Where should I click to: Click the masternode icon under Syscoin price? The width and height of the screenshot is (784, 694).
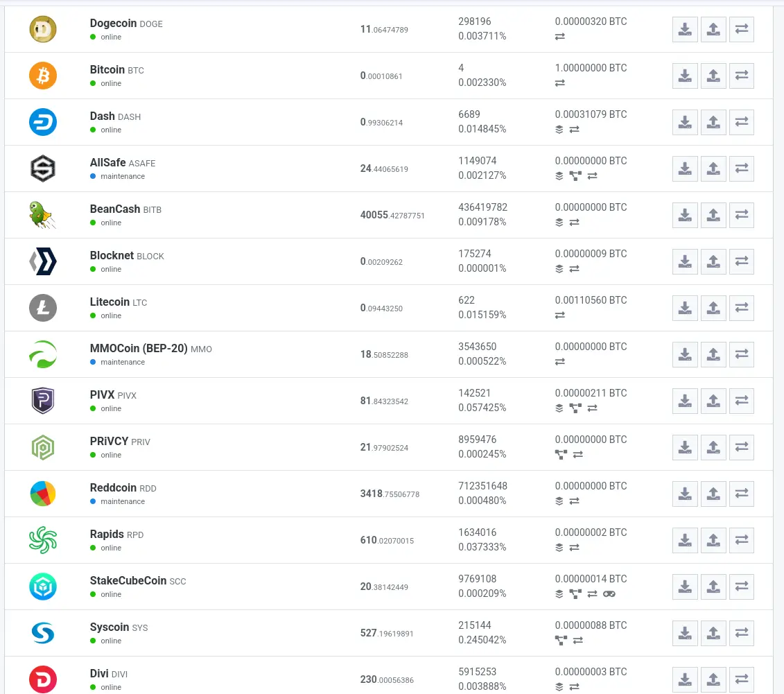click(x=561, y=641)
